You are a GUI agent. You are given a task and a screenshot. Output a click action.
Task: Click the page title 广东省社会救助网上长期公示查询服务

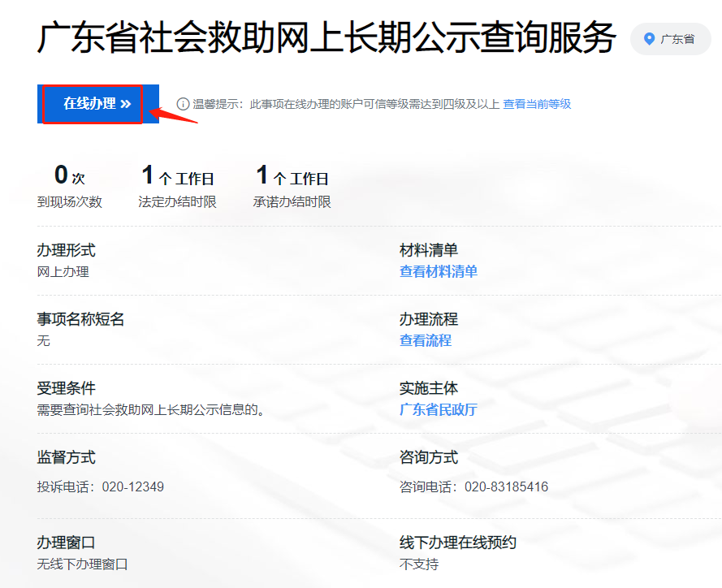[326, 39]
